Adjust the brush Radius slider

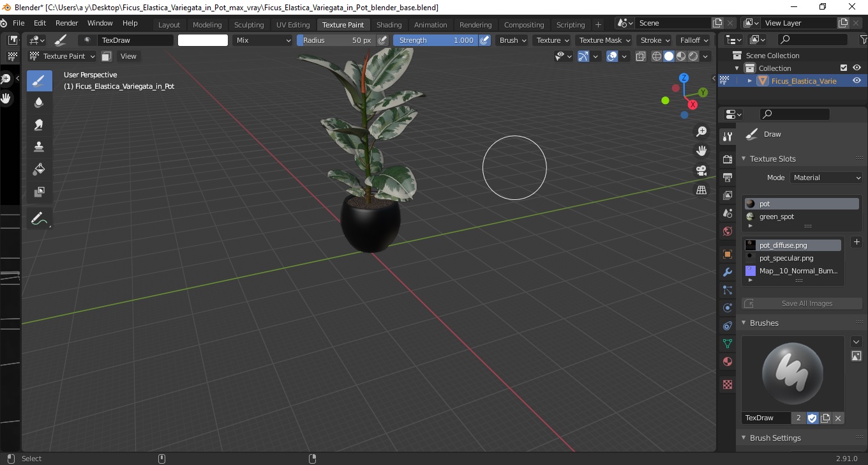(x=336, y=40)
